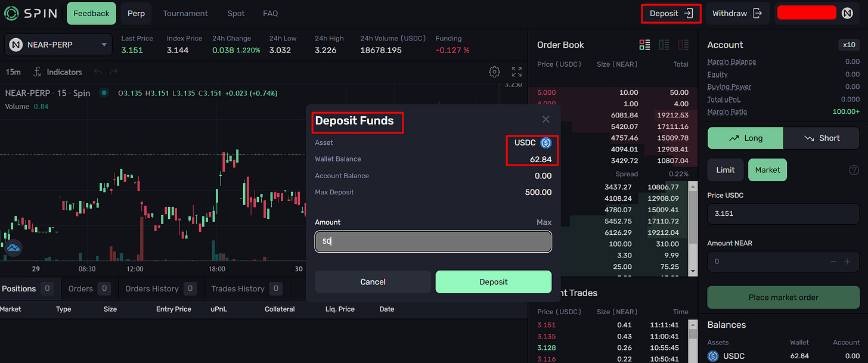The image size is (868, 363).
Task: Decrease NEAR amount with the minus stepper
Action: pyautogui.click(x=833, y=261)
